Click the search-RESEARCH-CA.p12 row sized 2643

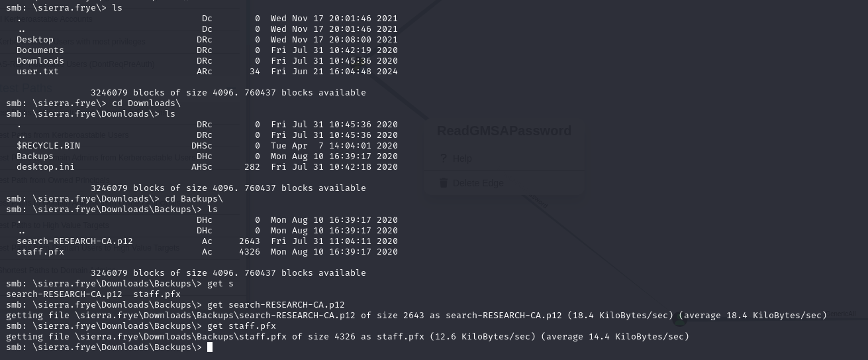[x=207, y=241]
